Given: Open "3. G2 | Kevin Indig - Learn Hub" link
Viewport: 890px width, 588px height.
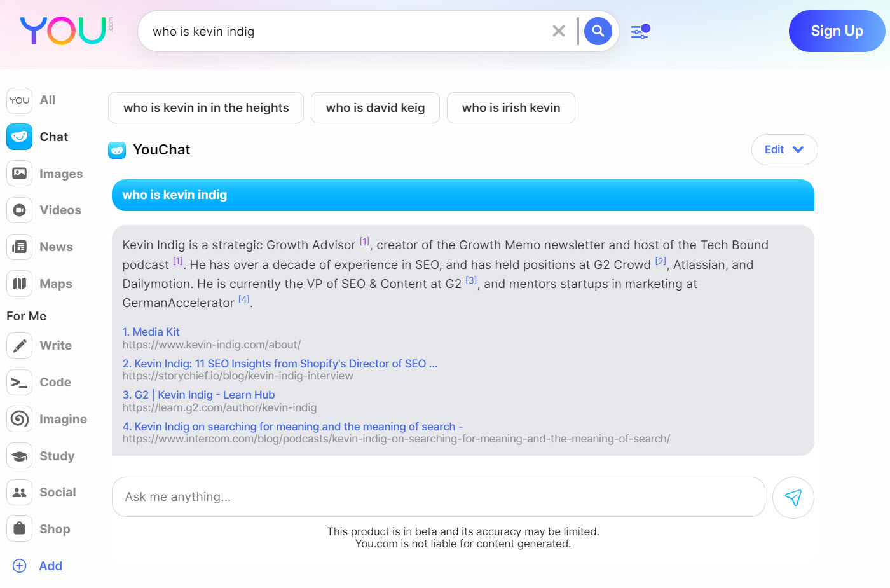Looking at the screenshot, I should pyautogui.click(x=198, y=395).
